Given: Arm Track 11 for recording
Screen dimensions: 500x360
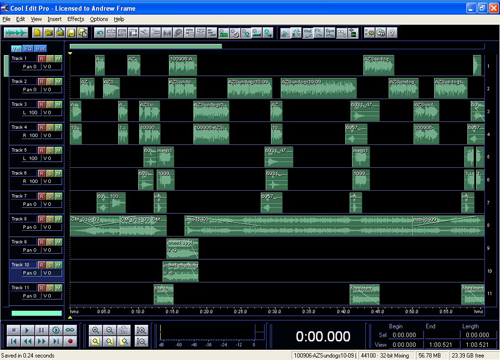Looking at the screenshot, I should pos(41,288).
